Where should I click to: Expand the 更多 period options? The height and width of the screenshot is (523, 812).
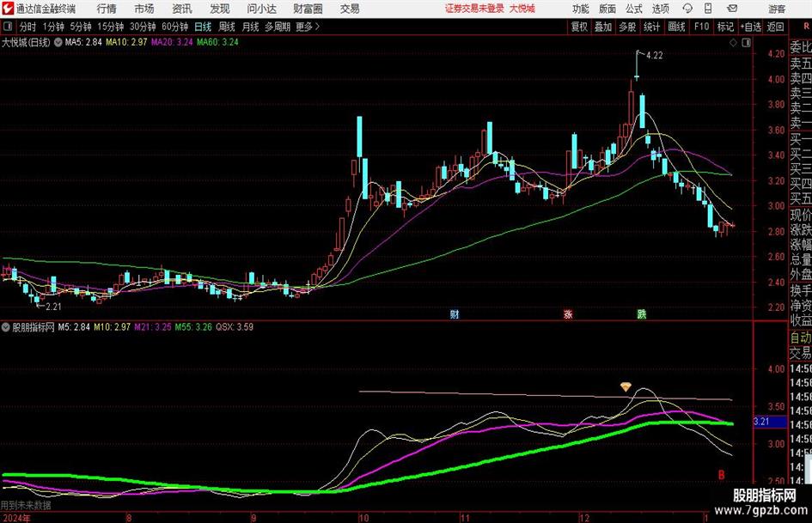click(x=308, y=27)
